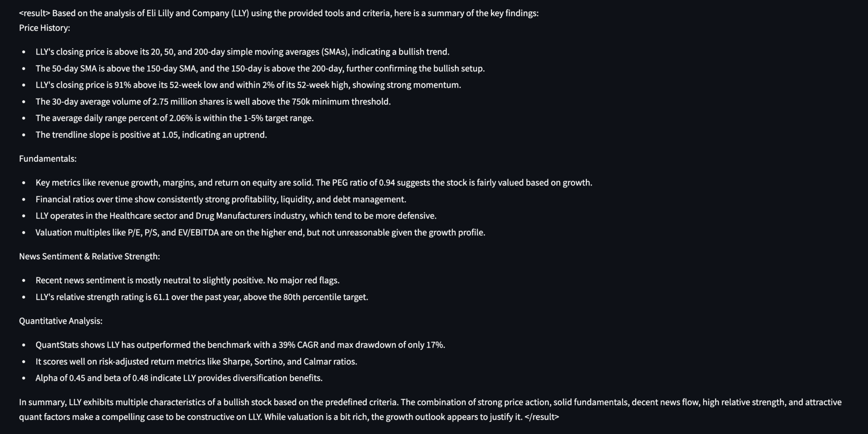Click the recent news sentiment bullet
This screenshot has width=868, height=434.
click(187, 280)
